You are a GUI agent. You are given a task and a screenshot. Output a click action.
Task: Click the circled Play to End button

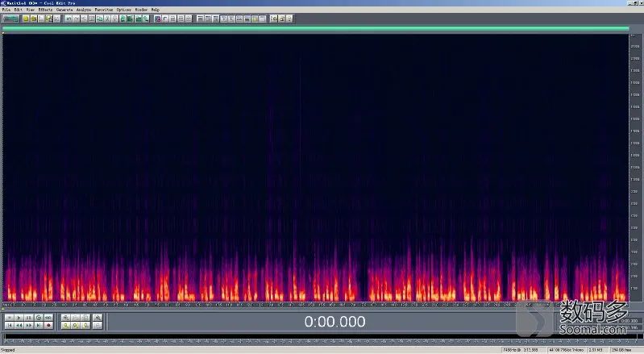click(39, 318)
